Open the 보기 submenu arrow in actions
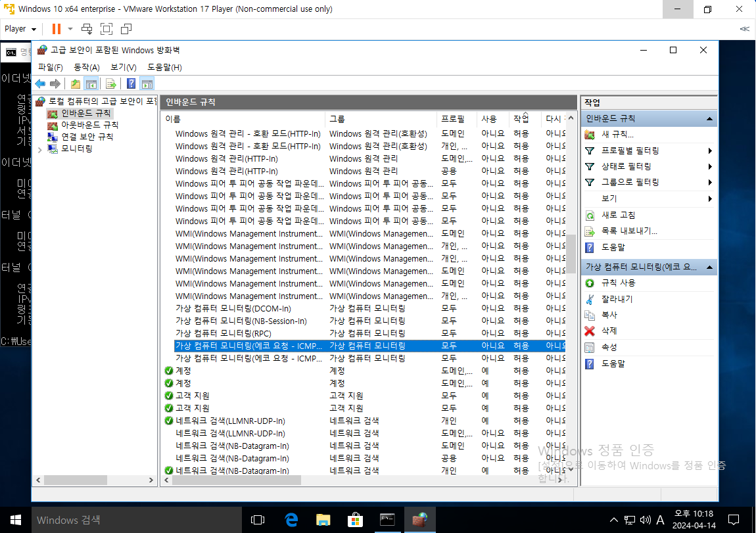Image resolution: width=756 pixels, height=533 pixels. pos(710,198)
